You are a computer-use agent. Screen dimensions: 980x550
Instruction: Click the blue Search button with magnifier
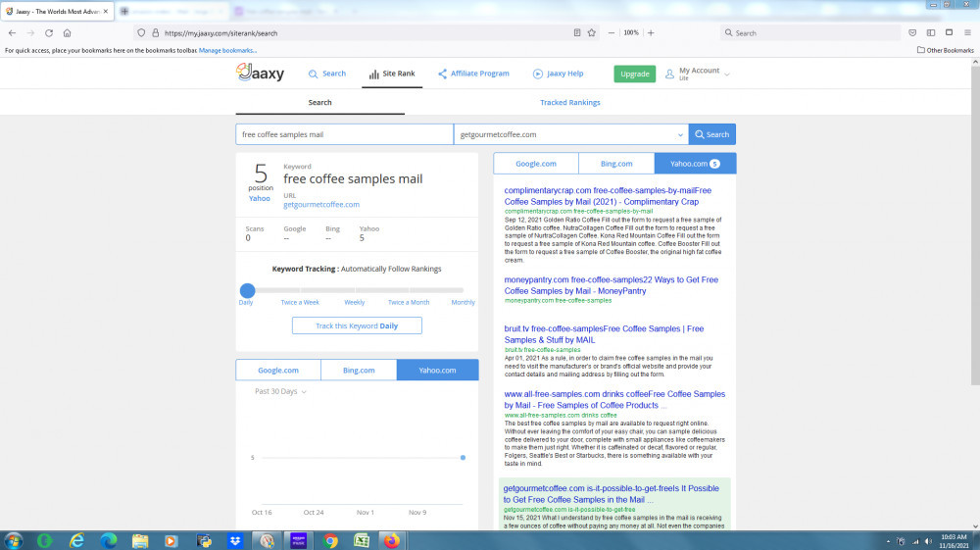tap(712, 134)
